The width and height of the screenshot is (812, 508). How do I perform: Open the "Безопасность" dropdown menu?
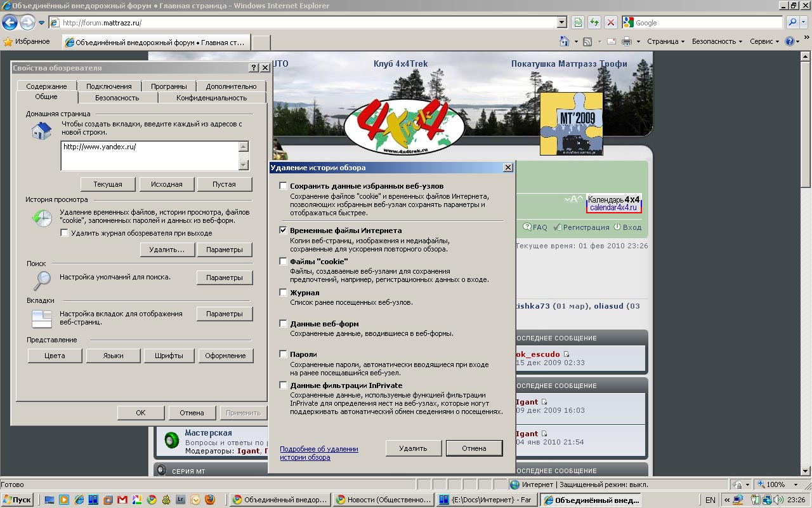pyautogui.click(x=717, y=41)
